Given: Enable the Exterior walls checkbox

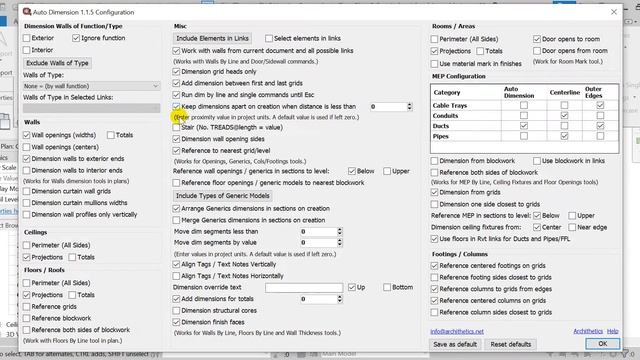Looking at the screenshot, I should point(27,38).
